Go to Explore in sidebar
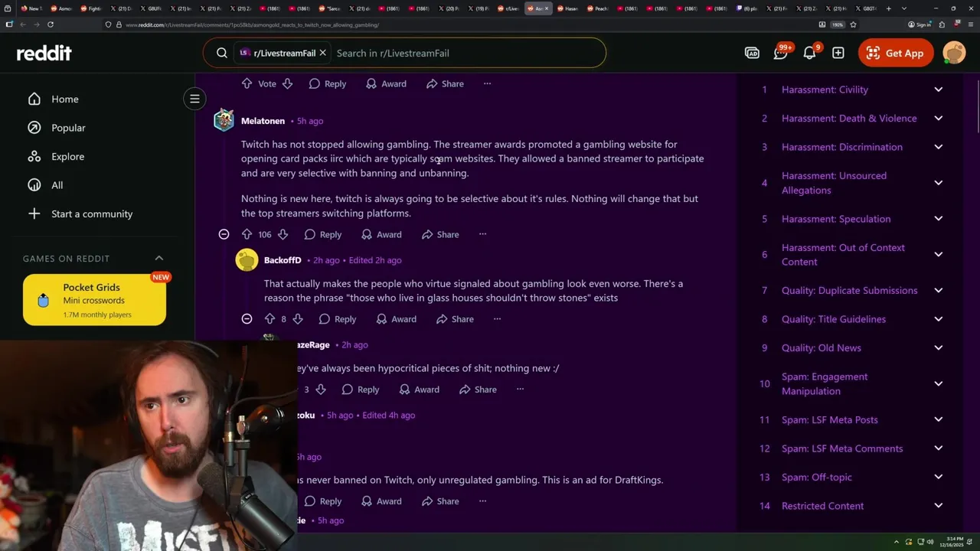 pyautogui.click(x=67, y=156)
